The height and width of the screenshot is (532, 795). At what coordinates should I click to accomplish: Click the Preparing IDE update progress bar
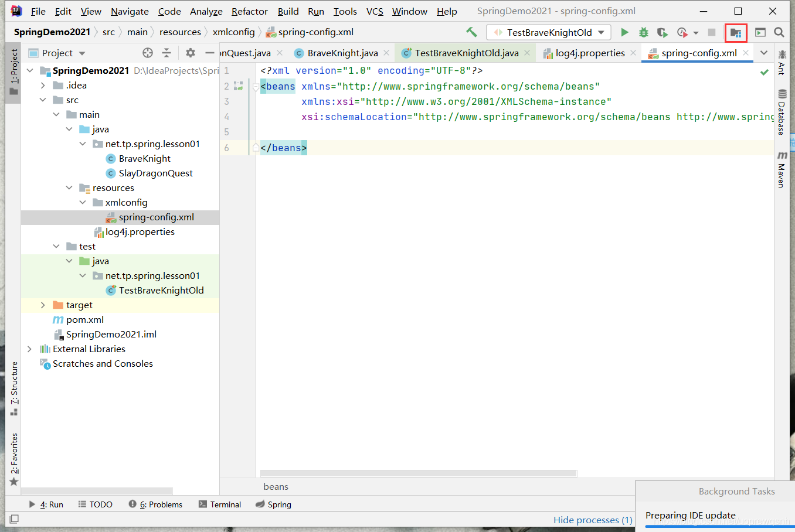click(720, 526)
